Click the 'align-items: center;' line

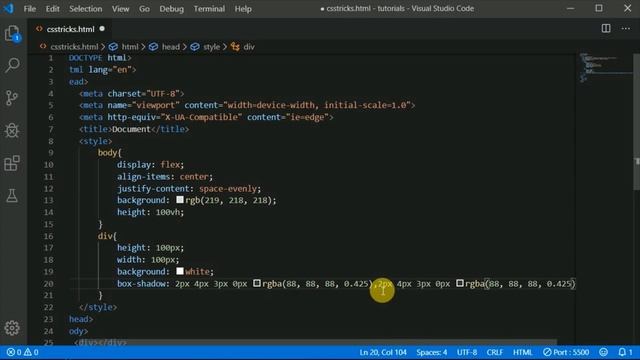(x=165, y=177)
